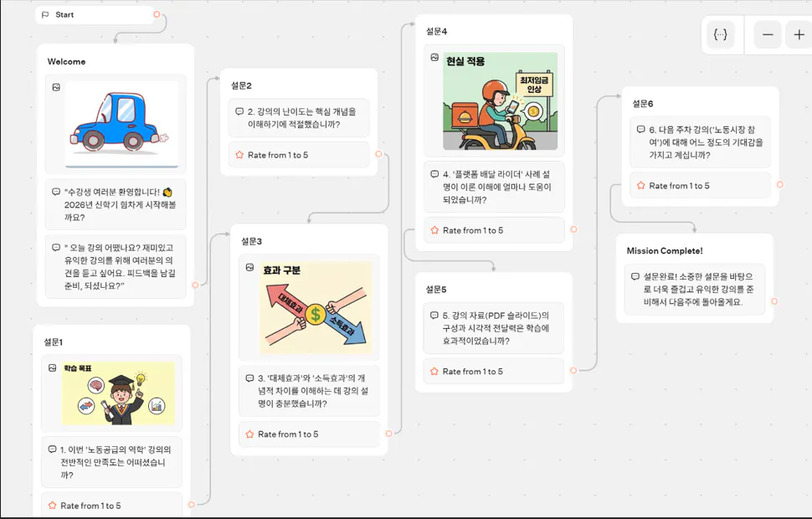Click star icon in 설문6 rating block

[x=640, y=186]
